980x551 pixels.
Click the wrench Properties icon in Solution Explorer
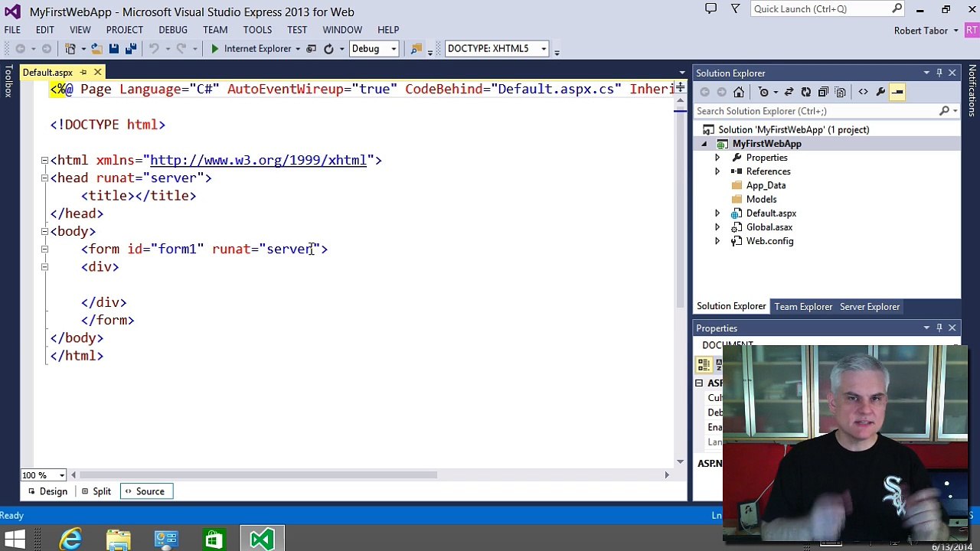pyautogui.click(x=880, y=92)
